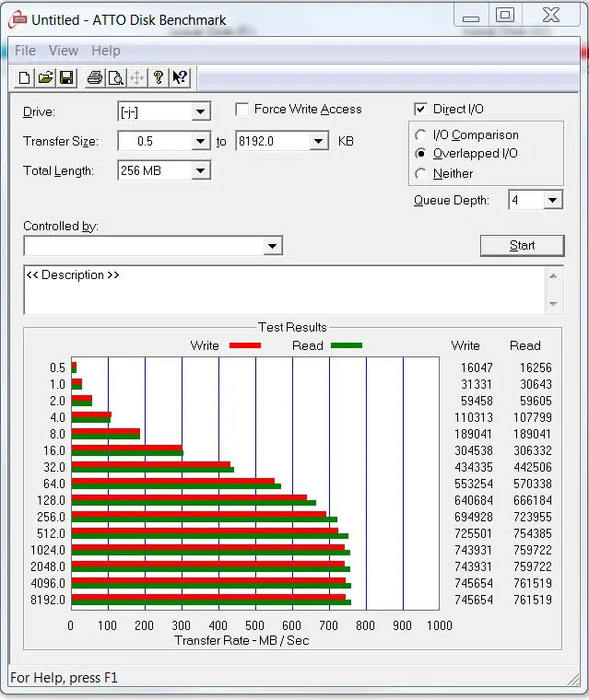Click the read value 570338
The width and height of the screenshot is (589, 700).
coord(533,484)
